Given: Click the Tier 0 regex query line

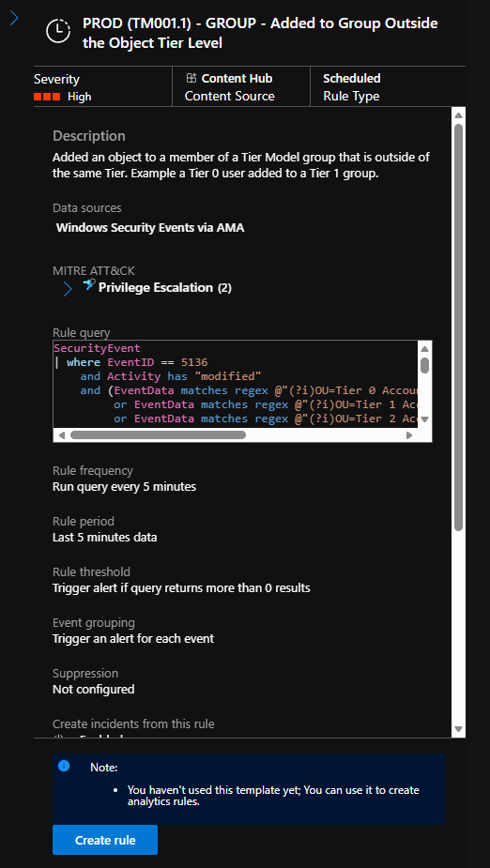Looking at the screenshot, I should [249, 390].
